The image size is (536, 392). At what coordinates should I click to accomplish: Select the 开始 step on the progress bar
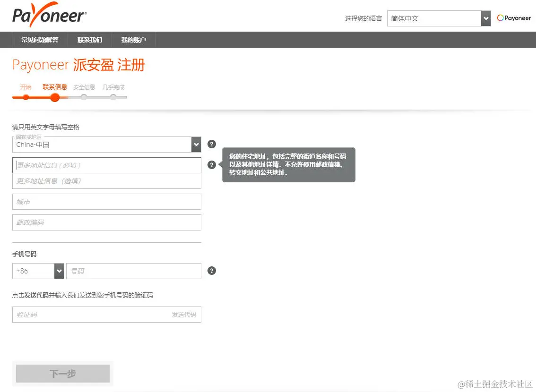pyautogui.click(x=26, y=97)
